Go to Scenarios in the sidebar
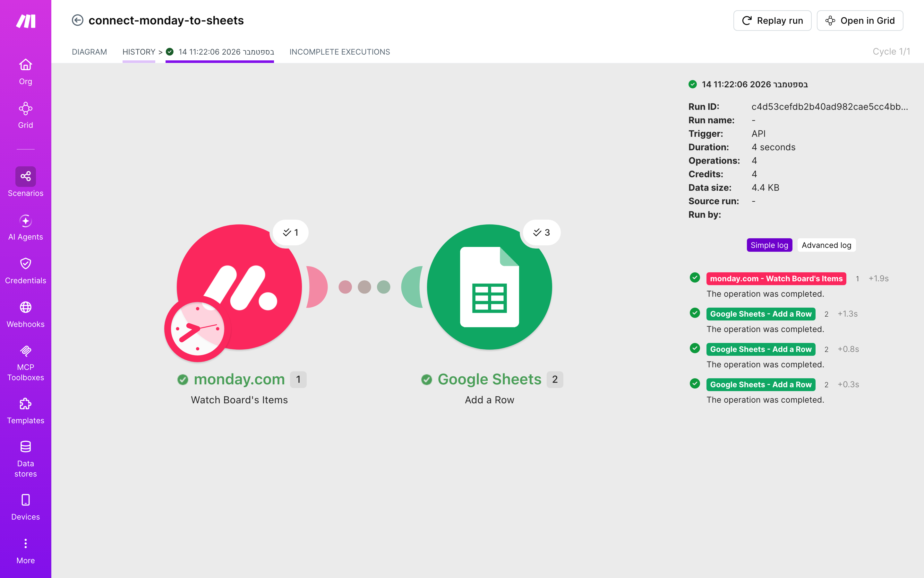Viewport: 924px width, 578px height. 26,182
